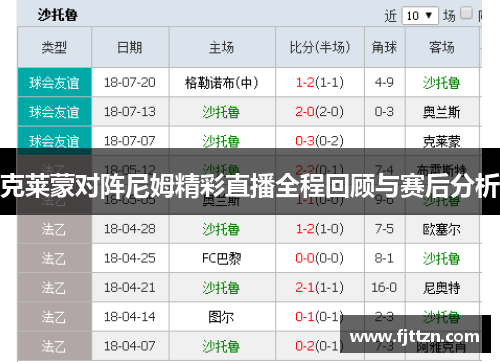Click the 主场 column header
The image size is (500, 362).
click(x=222, y=47)
